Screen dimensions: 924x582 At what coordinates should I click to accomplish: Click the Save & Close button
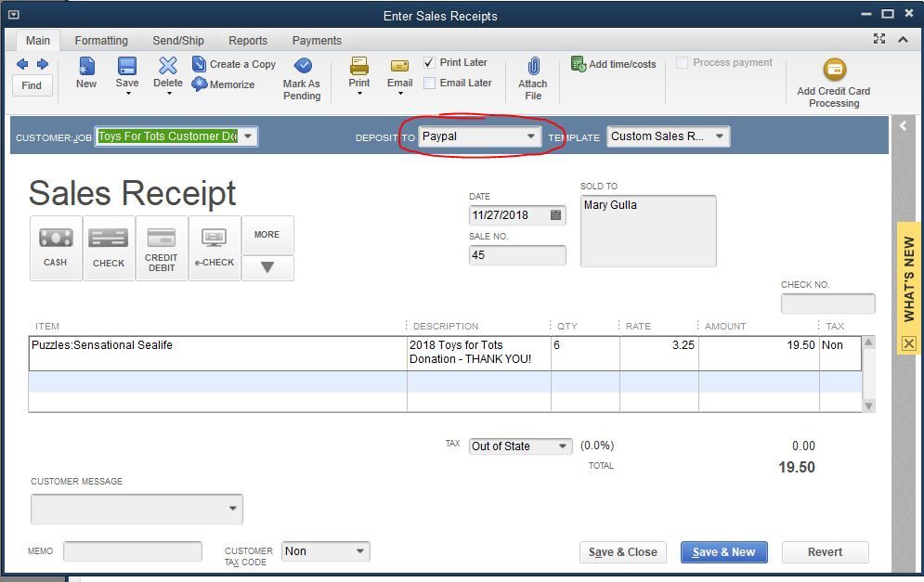[x=623, y=552]
